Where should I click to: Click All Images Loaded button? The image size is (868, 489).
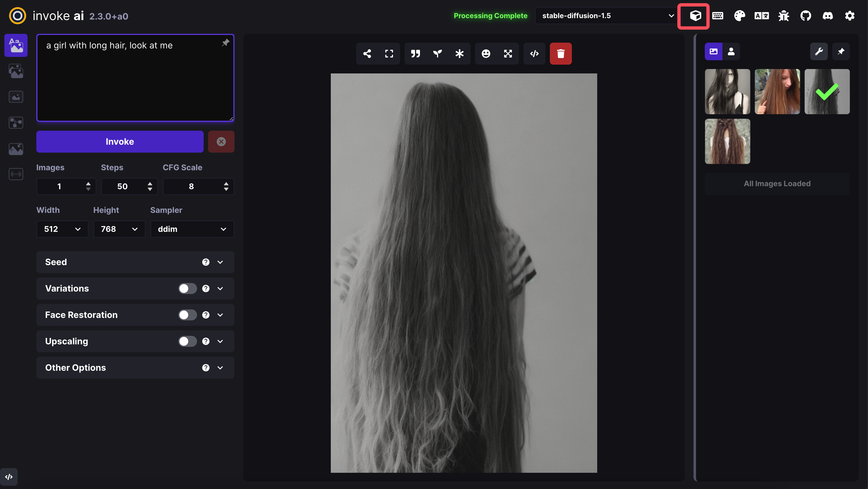[x=777, y=183]
